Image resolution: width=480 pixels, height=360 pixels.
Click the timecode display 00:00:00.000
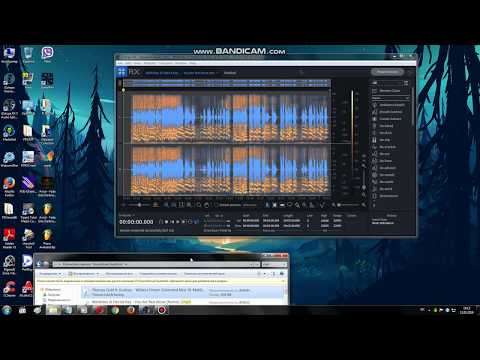(136, 222)
